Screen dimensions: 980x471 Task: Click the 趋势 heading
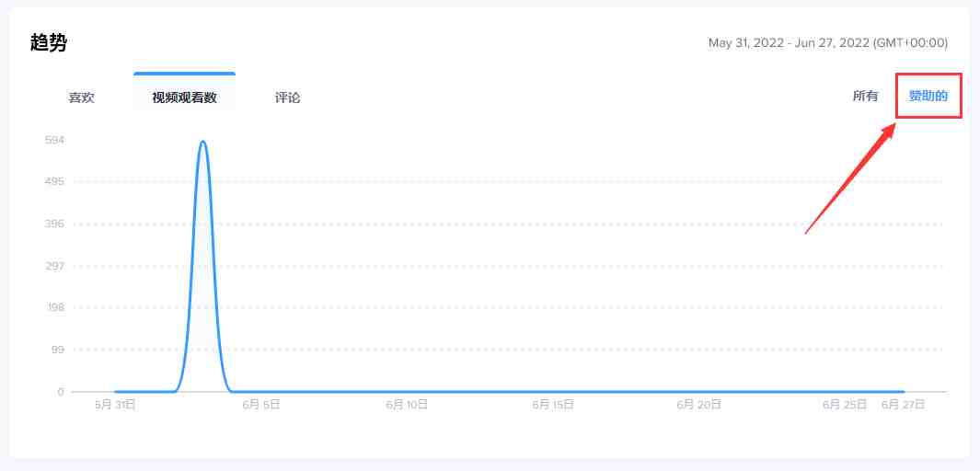49,43
